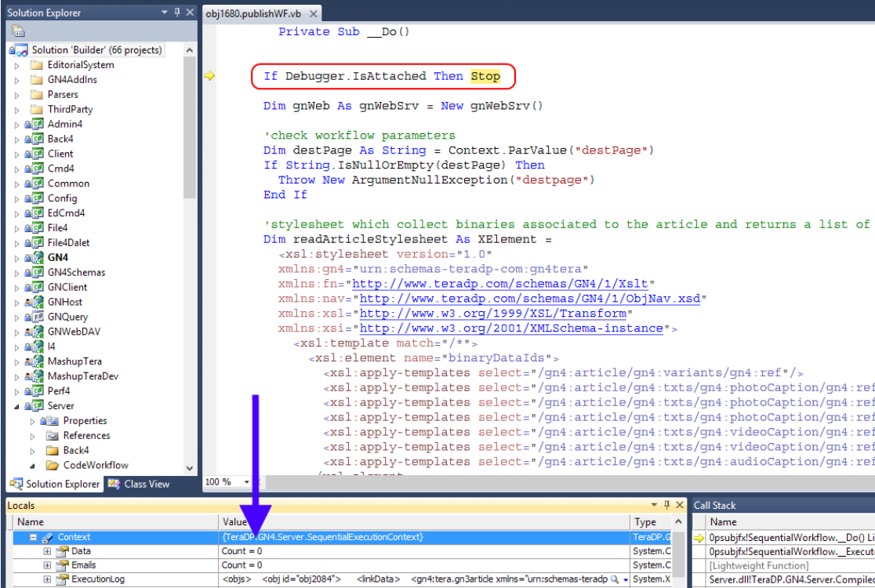Expand the References node under Server
Viewport: 875px width, 588px height.
(x=32, y=436)
